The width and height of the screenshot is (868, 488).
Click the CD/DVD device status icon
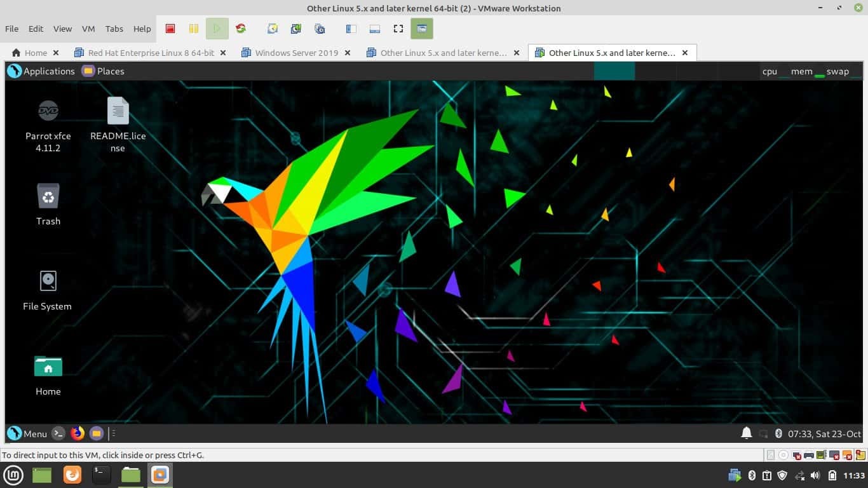pyautogui.click(x=783, y=455)
